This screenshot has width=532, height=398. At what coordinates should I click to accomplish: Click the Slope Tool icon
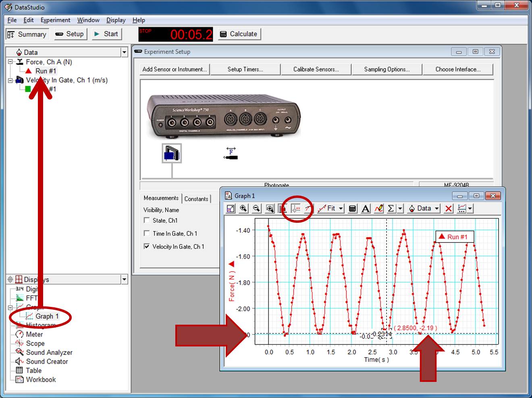[308, 208]
